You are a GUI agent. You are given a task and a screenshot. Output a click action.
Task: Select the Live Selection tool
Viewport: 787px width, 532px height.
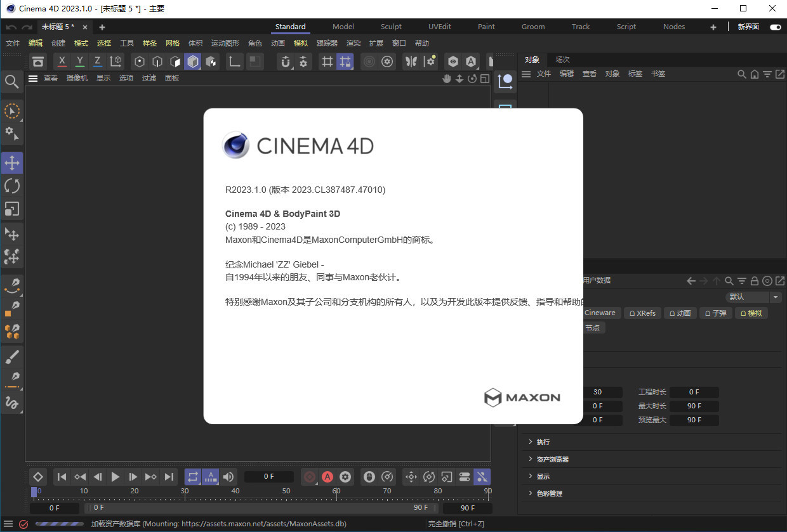(11, 111)
